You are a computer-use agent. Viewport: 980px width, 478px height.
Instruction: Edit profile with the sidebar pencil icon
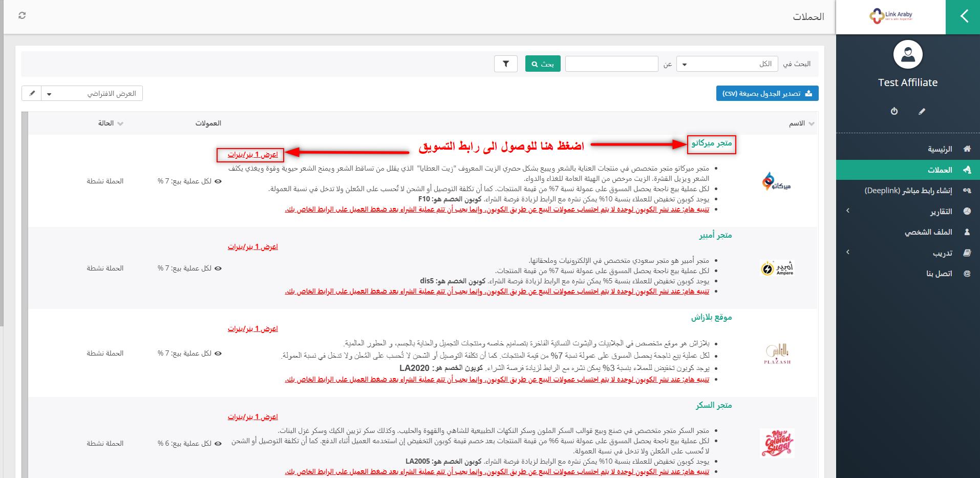click(922, 111)
